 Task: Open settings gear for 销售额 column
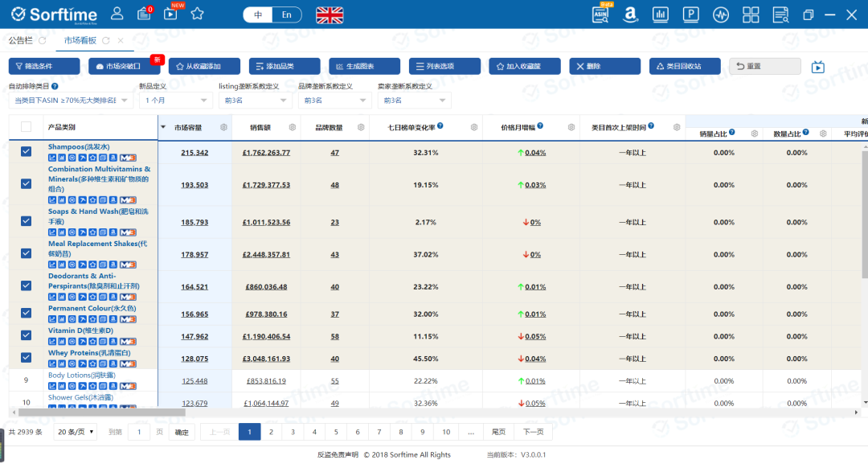[293, 127]
